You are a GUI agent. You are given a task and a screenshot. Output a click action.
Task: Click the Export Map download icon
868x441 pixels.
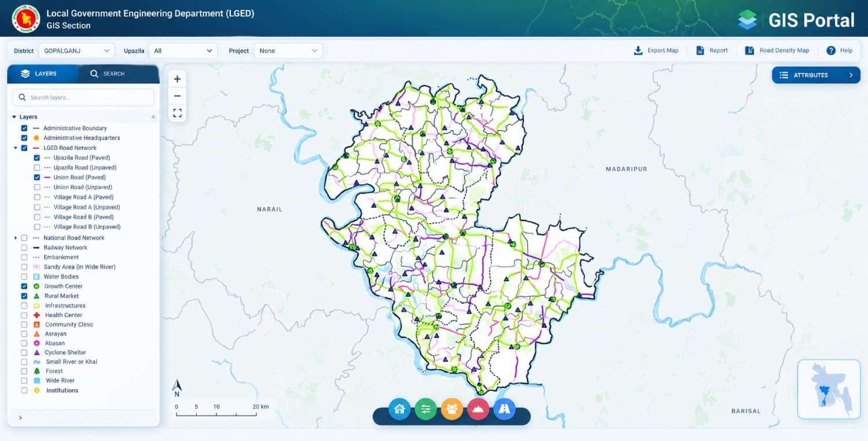(x=638, y=50)
